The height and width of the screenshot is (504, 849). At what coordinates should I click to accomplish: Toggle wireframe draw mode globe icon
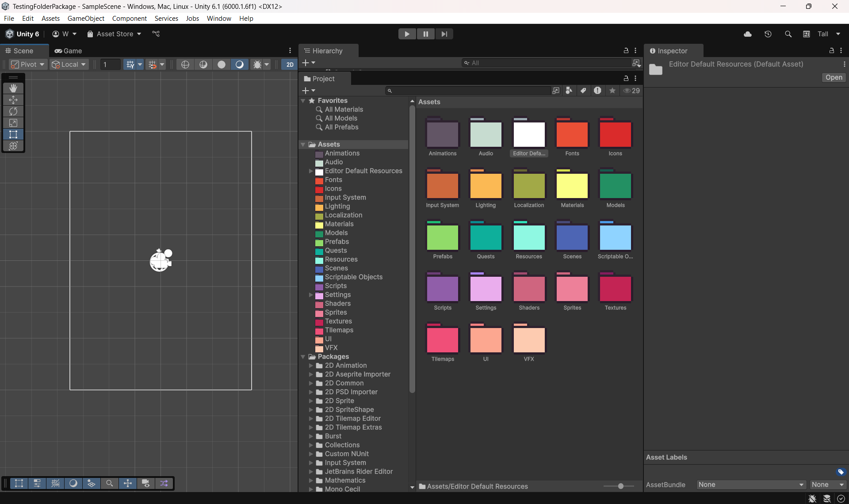pos(185,65)
